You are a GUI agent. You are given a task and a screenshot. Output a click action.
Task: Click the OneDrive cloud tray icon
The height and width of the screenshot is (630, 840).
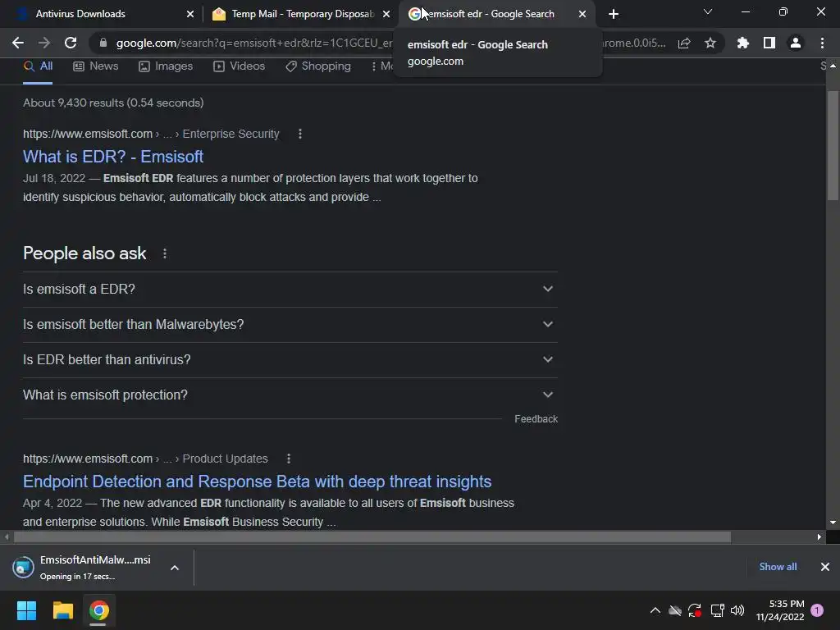click(x=675, y=610)
